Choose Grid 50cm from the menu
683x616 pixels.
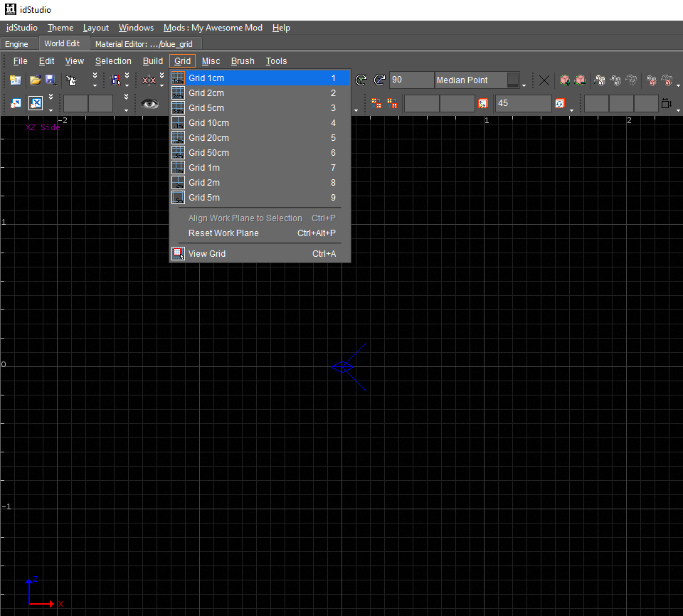(260, 152)
